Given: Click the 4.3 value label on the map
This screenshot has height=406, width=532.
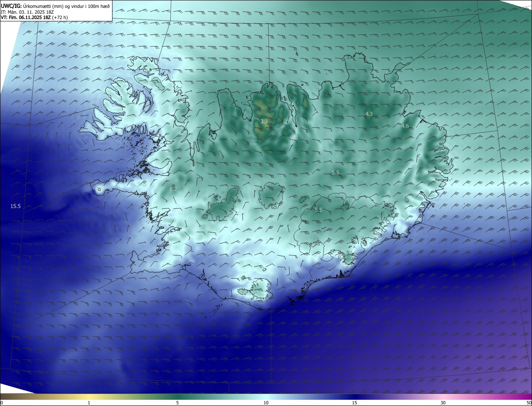Looking at the screenshot, I should (x=369, y=114).
